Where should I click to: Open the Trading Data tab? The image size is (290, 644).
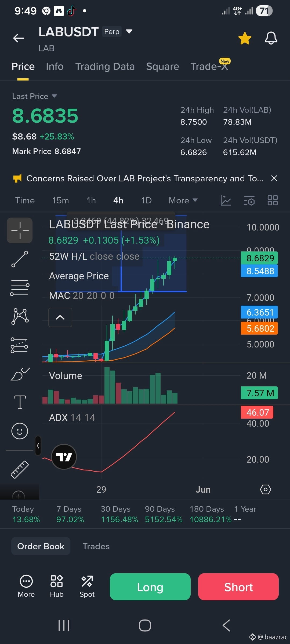pos(105,66)
